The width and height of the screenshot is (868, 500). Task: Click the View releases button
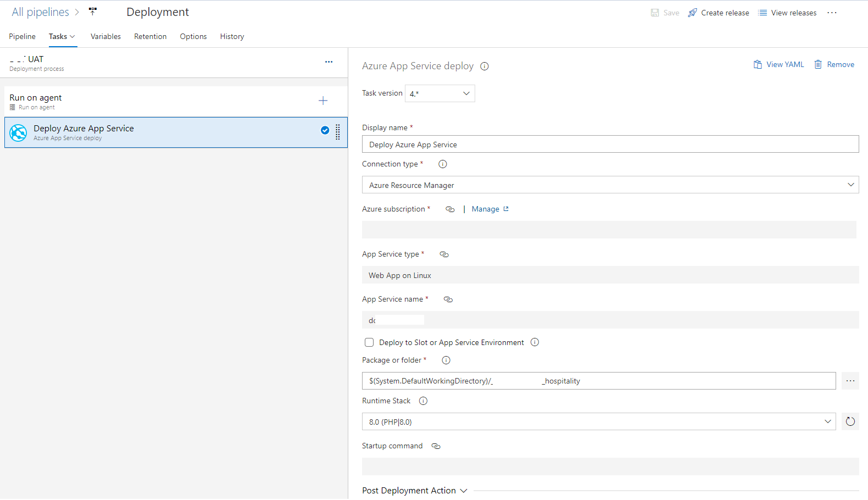coord(787,13)
